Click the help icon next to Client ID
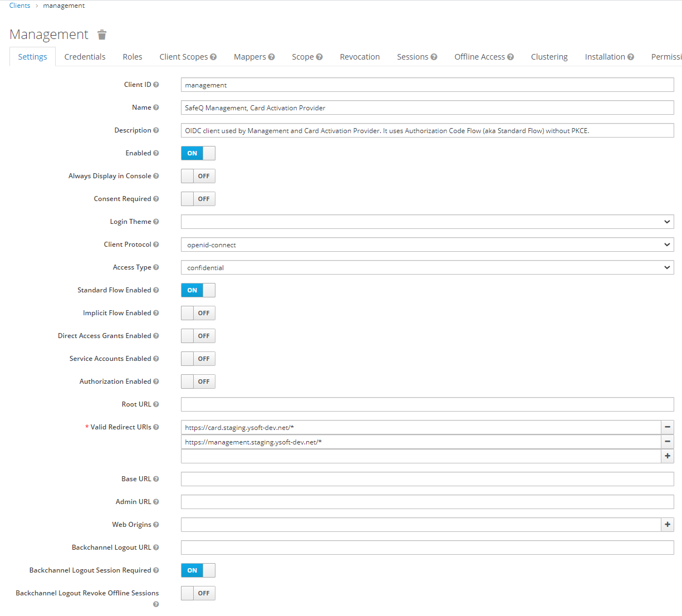 (156, 85)
